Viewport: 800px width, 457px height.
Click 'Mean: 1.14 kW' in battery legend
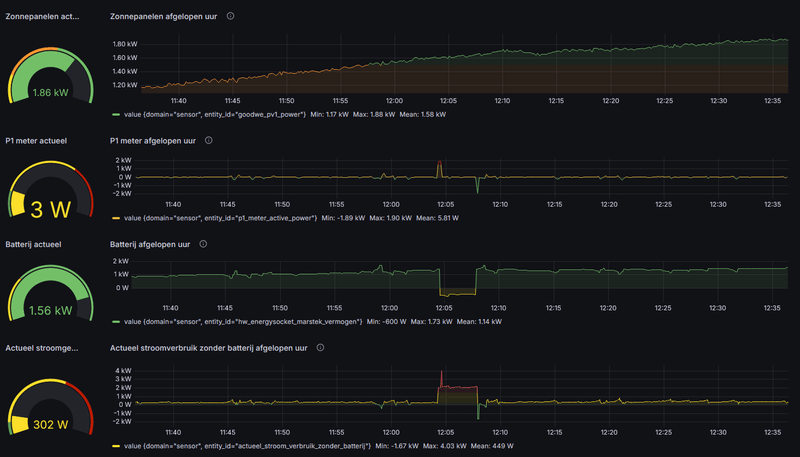[479, 321]
